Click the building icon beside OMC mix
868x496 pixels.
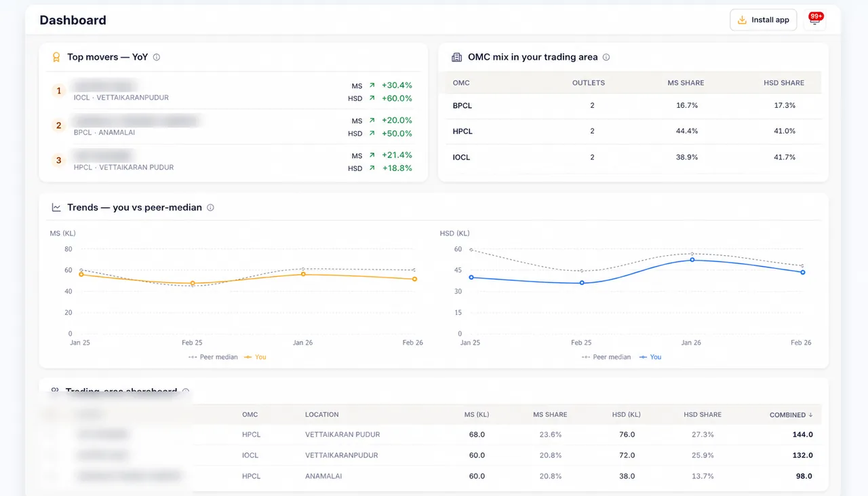pyautogui.click(x=457, y=57)
